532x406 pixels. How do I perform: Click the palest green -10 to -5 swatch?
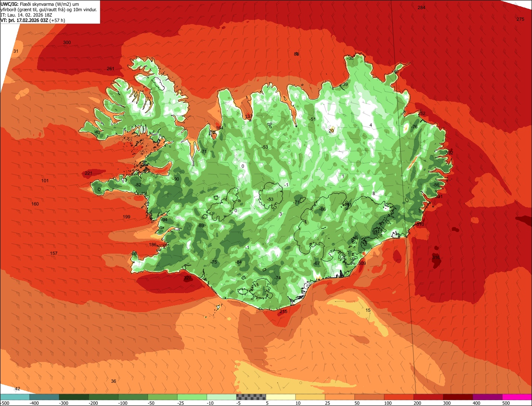(221, 397)
